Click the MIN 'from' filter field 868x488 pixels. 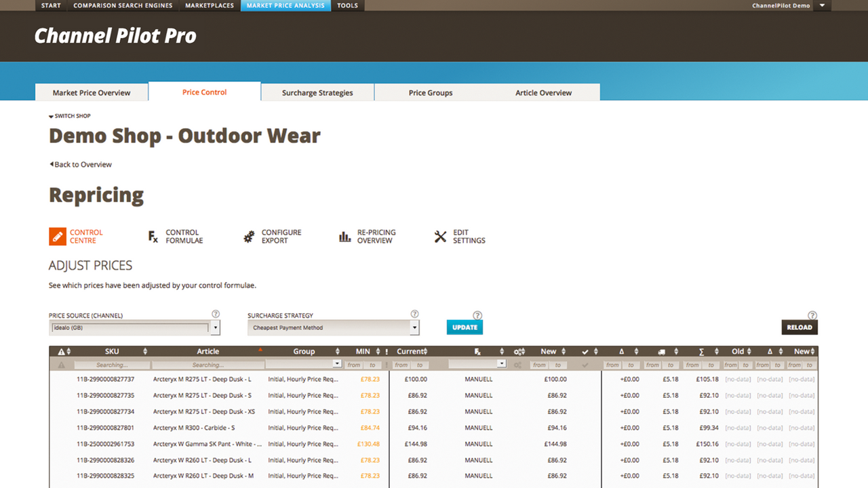coord(354,365)
